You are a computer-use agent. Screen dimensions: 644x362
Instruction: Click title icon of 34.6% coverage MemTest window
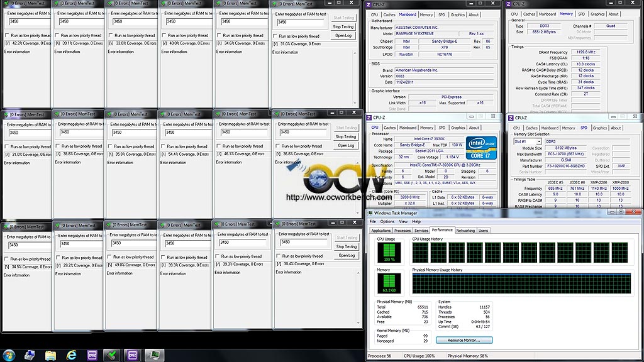tap(218, 4)
